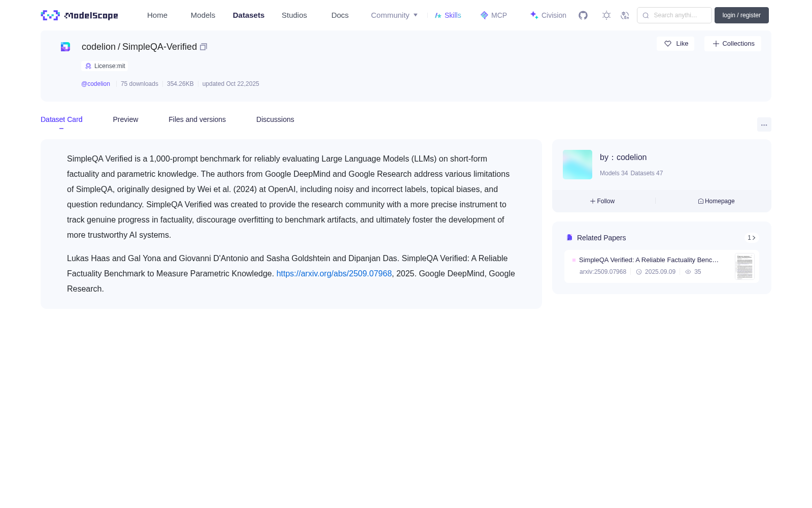Image resolution: width=812 pixels, height=508 pixels.
Task: Expand Related Papers count chevron
Action: click(752, 238)
